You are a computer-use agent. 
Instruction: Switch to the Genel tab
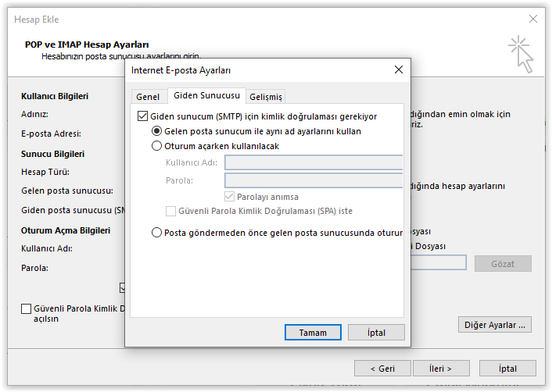click(x=148, y=97)
